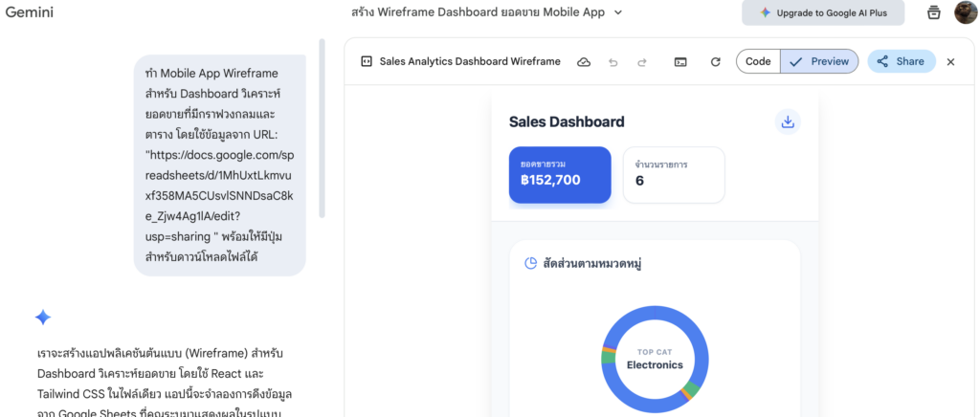Redo the change in canvas
980x417 pixels.
642,62
